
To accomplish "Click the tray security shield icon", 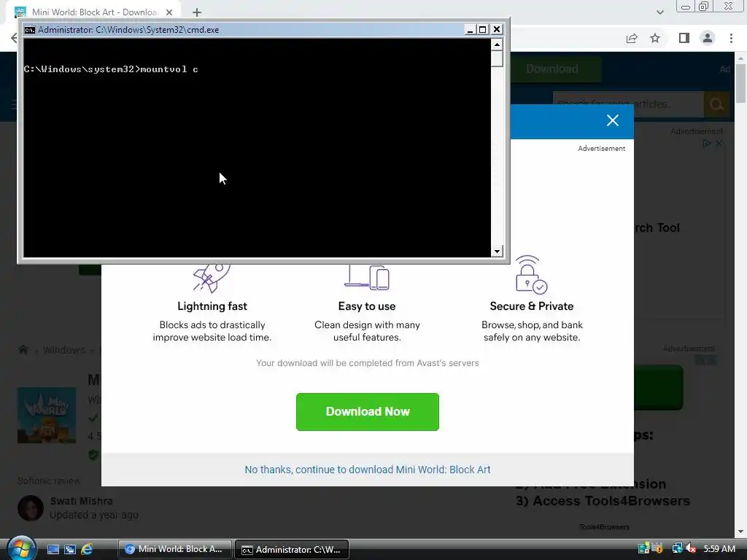I will coord(657,548).
